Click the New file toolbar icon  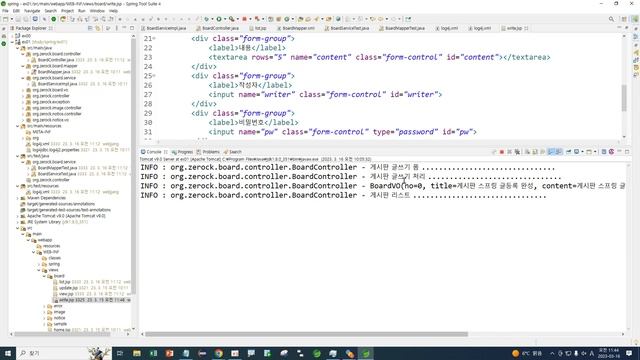click(5, 19)
